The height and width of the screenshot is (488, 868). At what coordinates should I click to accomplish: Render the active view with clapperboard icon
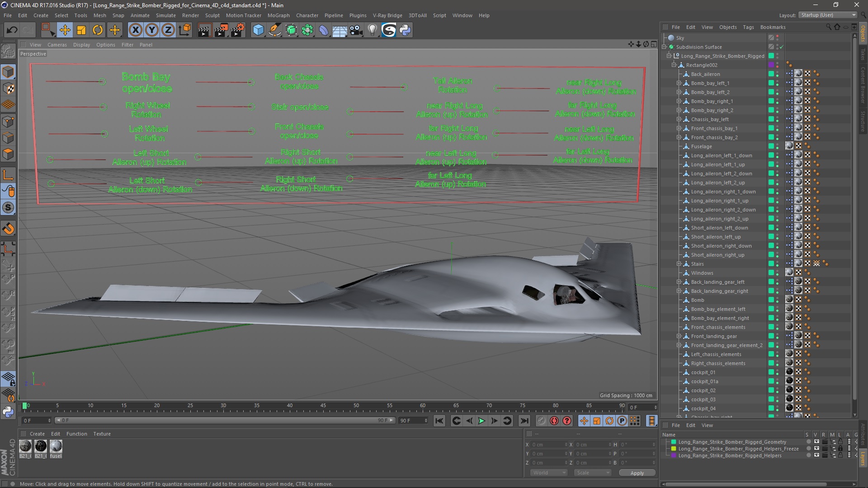coord(204,30)
